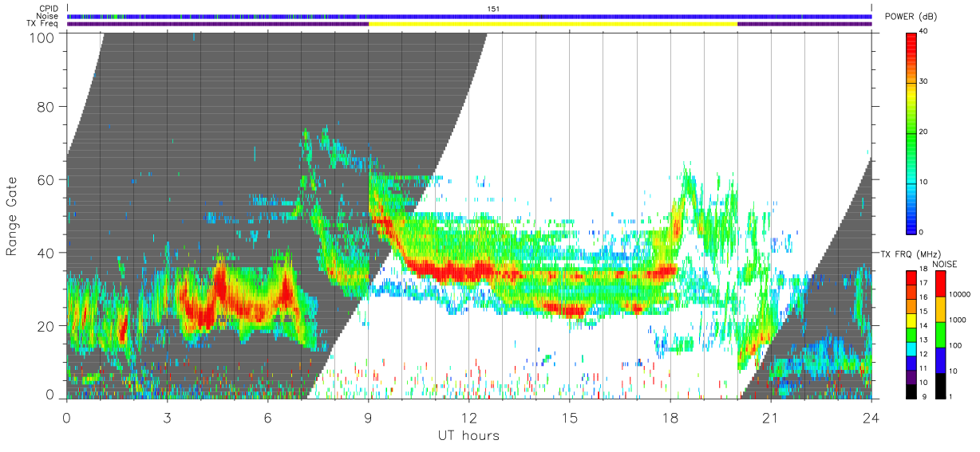Click the yellow segment of TX Freq strip
The image size is (980, 452).
point(552,24)
